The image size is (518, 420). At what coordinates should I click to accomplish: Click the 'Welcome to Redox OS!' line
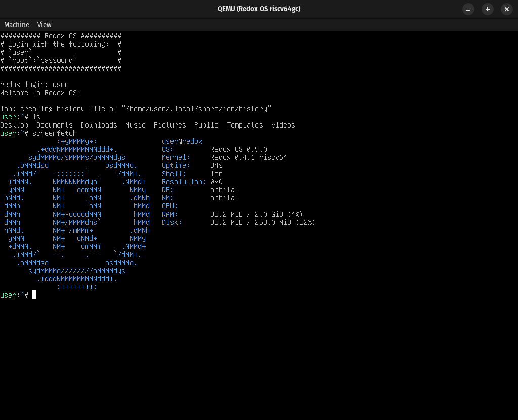pyautogui.click(x=40, y=93)
